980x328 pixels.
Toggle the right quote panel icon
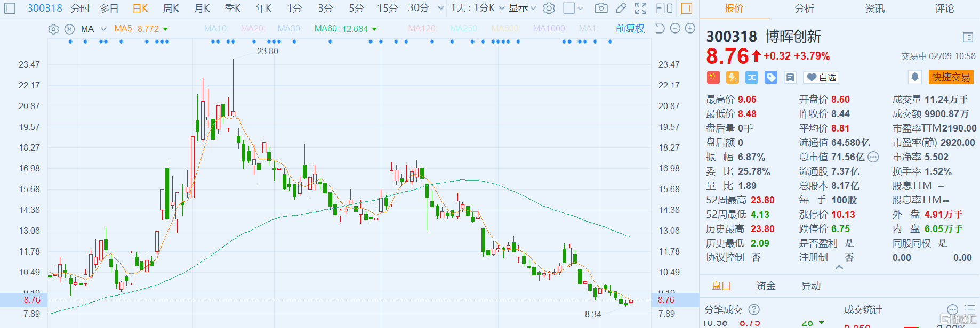click(687, 9)
